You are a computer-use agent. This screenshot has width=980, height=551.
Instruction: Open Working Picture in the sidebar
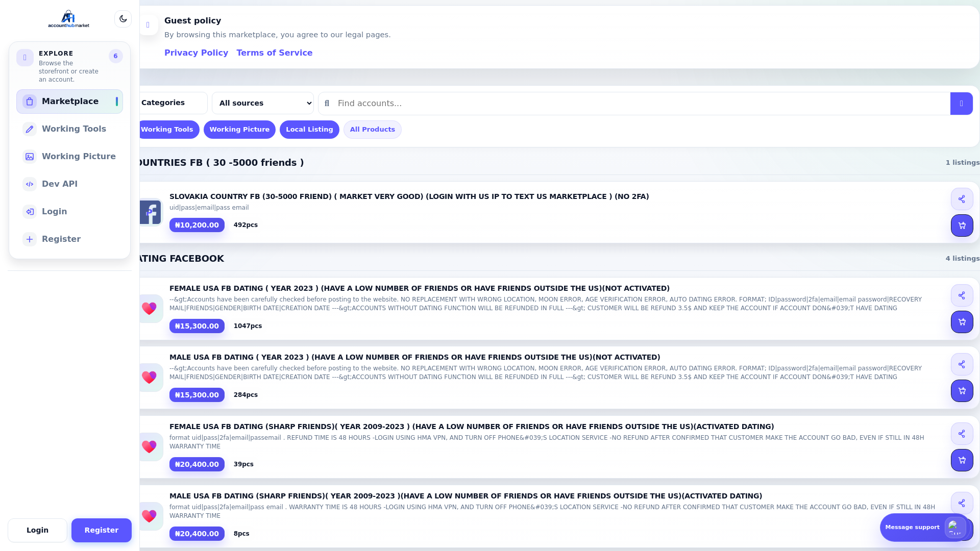pos(69,157)
